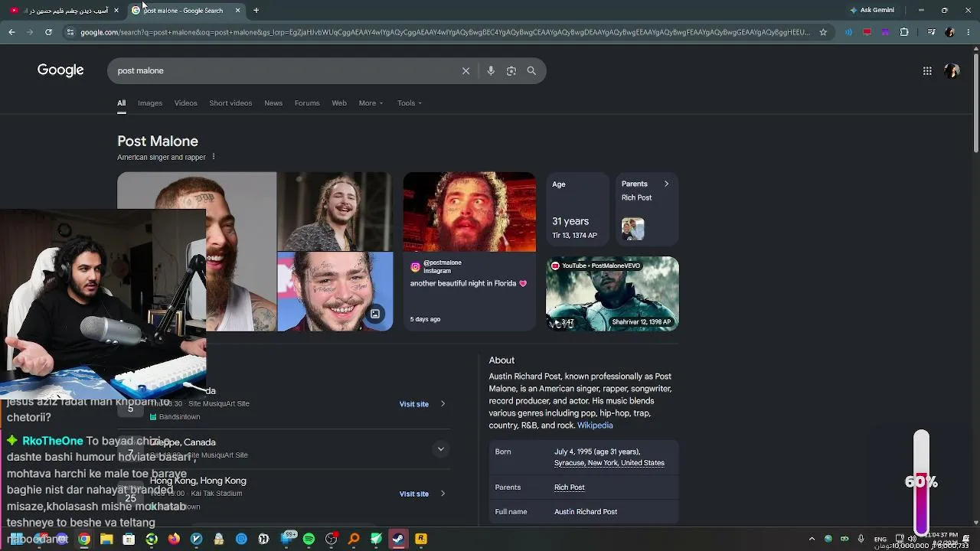Start a voice search with the microphone
Screen dimensions: 980x551
click(491, 70)
